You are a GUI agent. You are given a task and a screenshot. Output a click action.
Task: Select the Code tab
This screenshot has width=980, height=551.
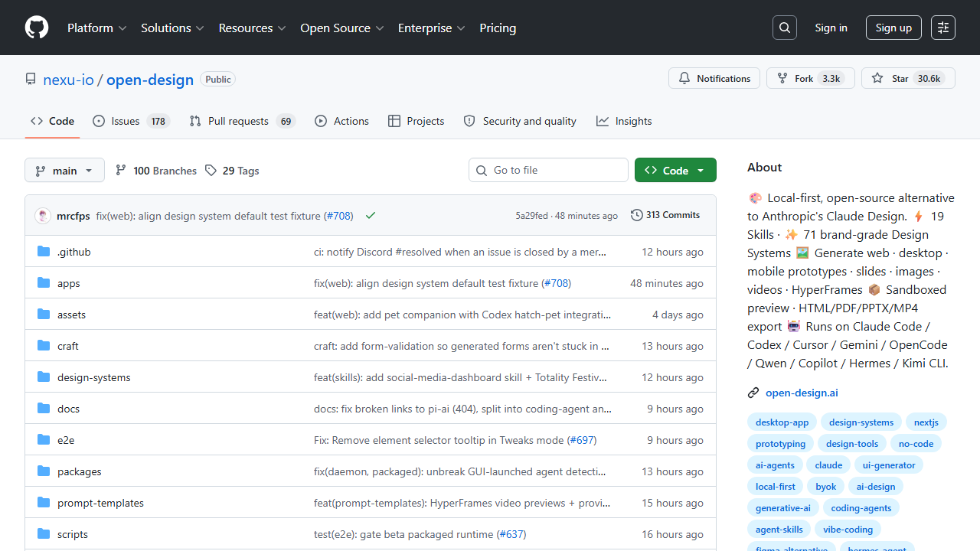coord(52,121)
